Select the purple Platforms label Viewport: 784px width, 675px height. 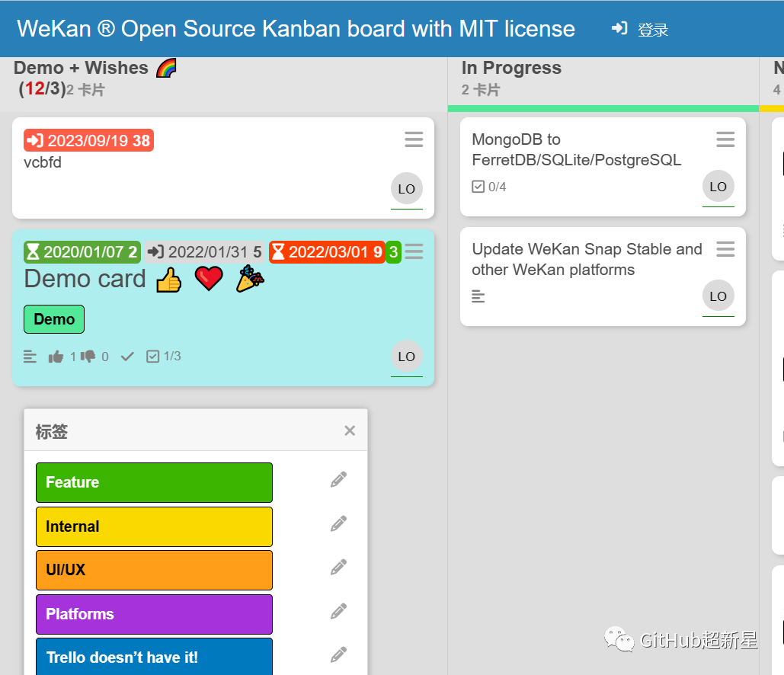[x=154, y=614]
